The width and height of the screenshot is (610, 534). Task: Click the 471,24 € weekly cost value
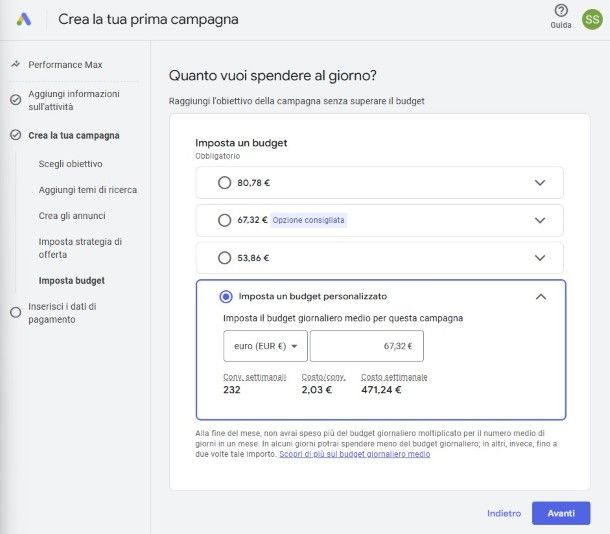pos(381,390)
